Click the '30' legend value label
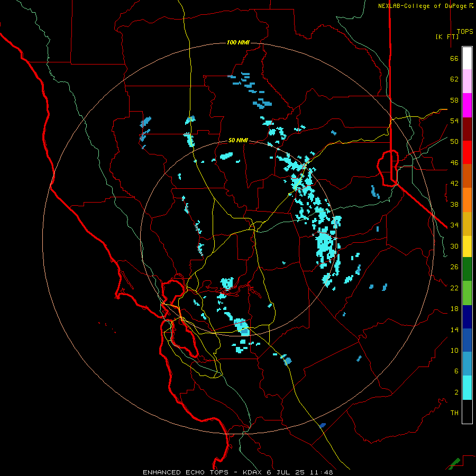Viewport: 476px width, 476px height. pyautogui.click(x=454, y=246)
